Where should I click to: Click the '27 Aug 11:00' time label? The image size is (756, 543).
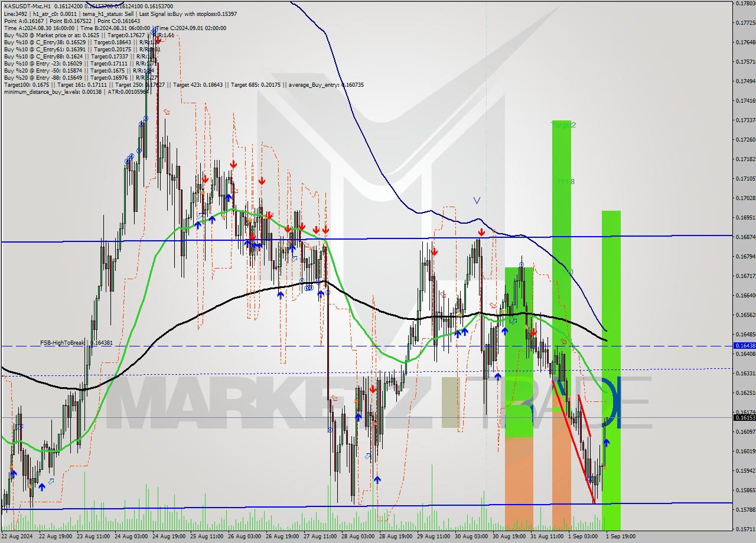[x=320, y=537]
